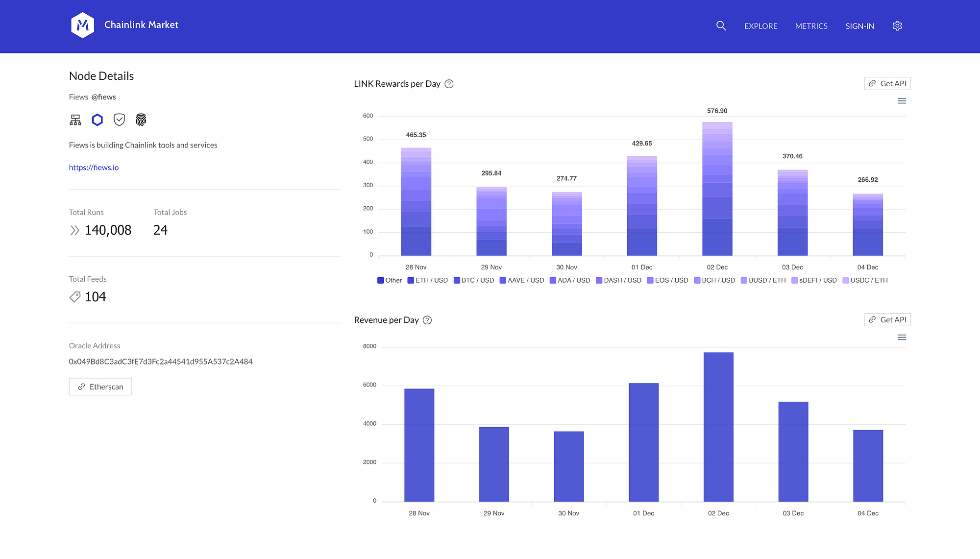
Task: Click the Total Runs value 140,008
Action: tap(108, 230)
